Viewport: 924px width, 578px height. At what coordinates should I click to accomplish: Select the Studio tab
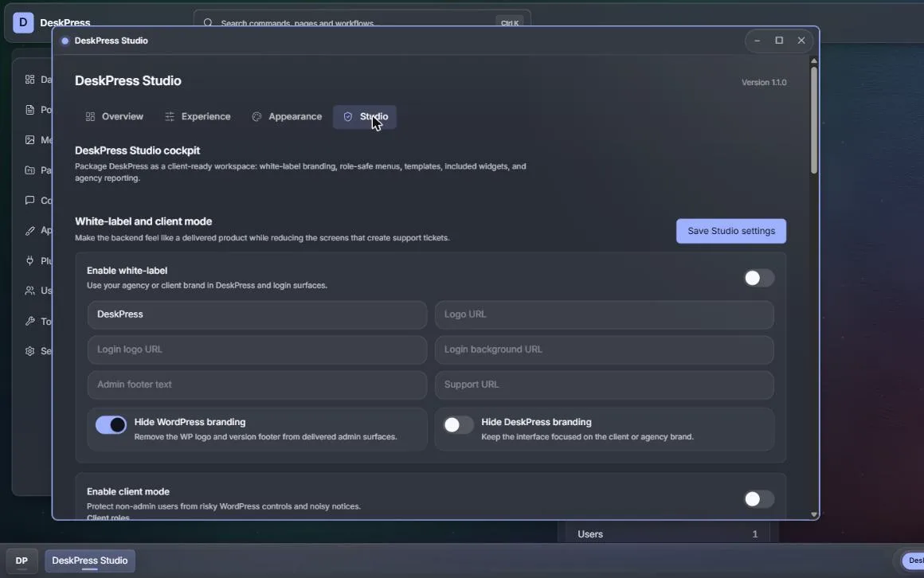pos(365,117)
